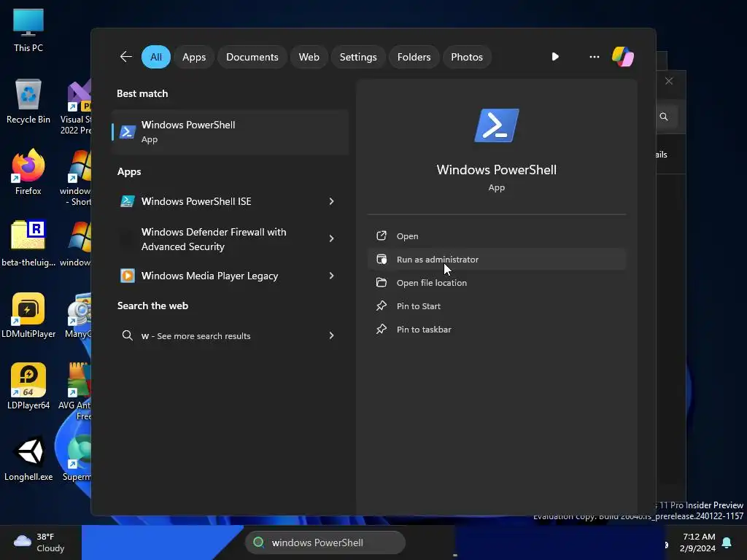
Task: Click the search web magnifier icon
Action: pos(127,335)
